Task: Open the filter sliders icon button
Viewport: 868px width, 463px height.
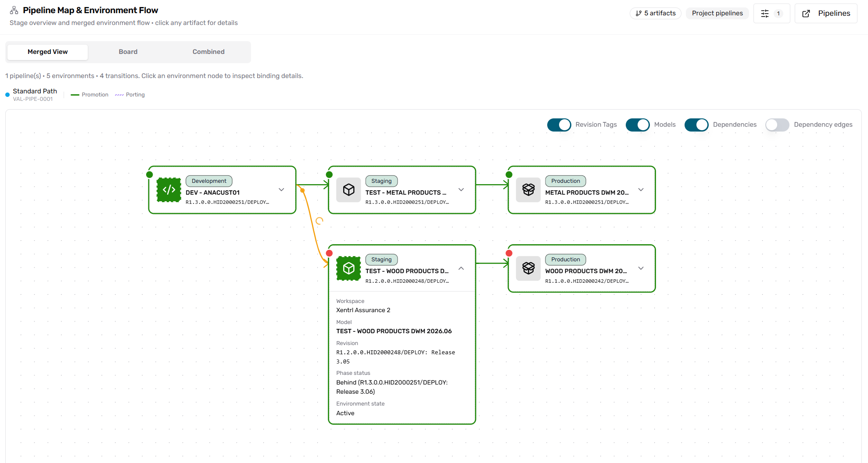Action: tap(765, 14)
